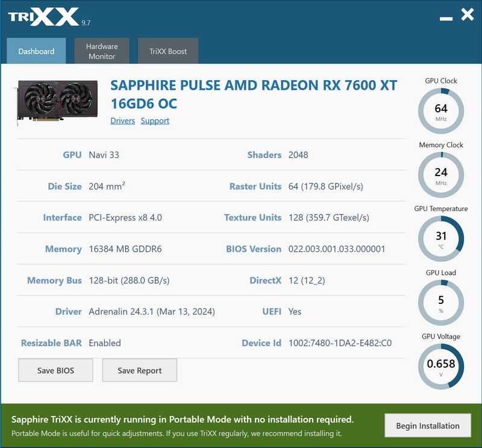Click the Portable Mode notice headline
This screenshot has height=448, width=482.
point(183,420)
